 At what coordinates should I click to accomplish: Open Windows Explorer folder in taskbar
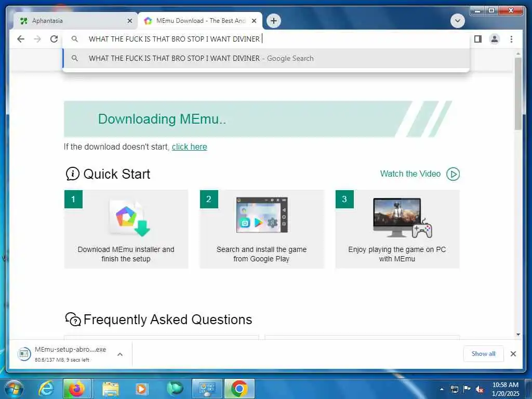[110, 389]
